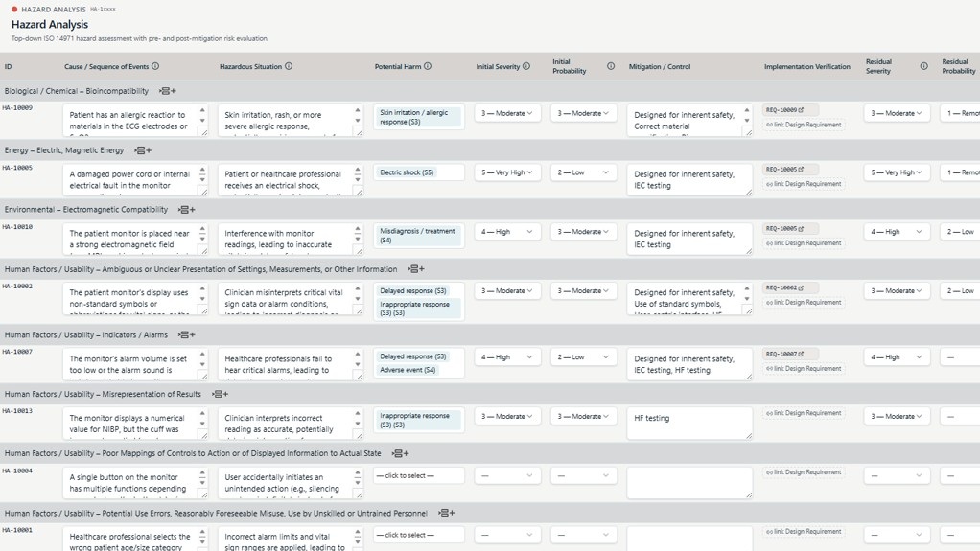This screenshot has width=980, height=551.
Task: Click empty Mitigation / Control field for HA-10004
Action: click(689, 483)
